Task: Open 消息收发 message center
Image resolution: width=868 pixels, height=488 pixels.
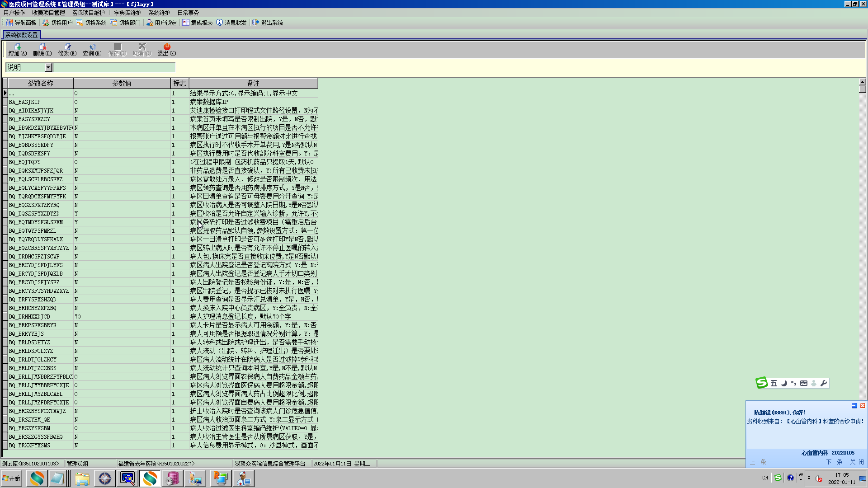Action: (231, 23)
